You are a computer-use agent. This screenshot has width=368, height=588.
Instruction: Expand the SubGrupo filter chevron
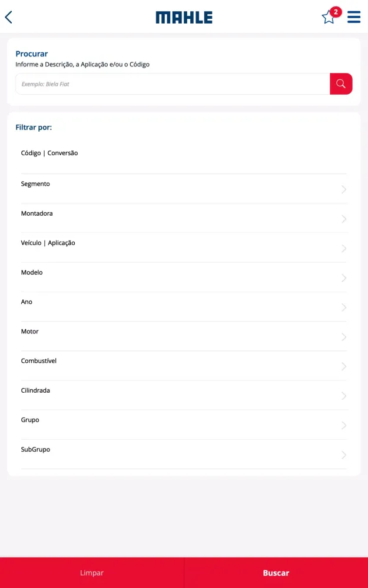coord(344,455)
